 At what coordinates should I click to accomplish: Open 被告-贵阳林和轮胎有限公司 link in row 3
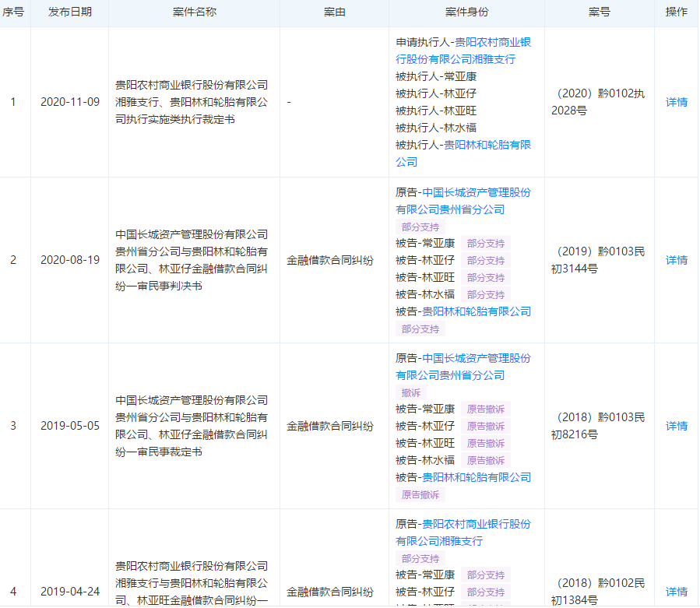click(x=477, y=477)
